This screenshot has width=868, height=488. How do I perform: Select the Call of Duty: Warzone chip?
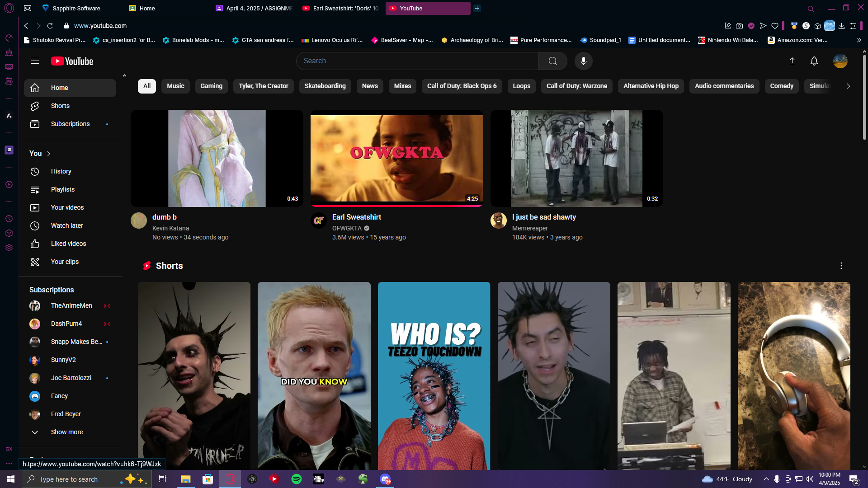577,86
